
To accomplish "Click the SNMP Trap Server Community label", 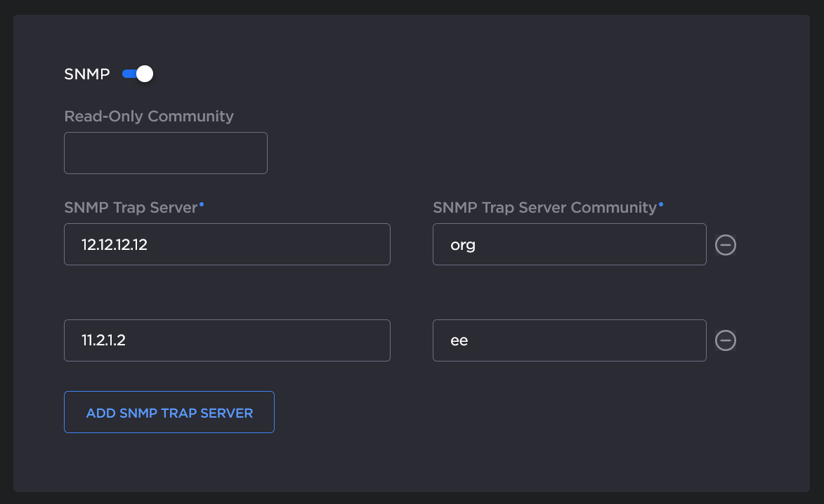I will tap(544, 208).
